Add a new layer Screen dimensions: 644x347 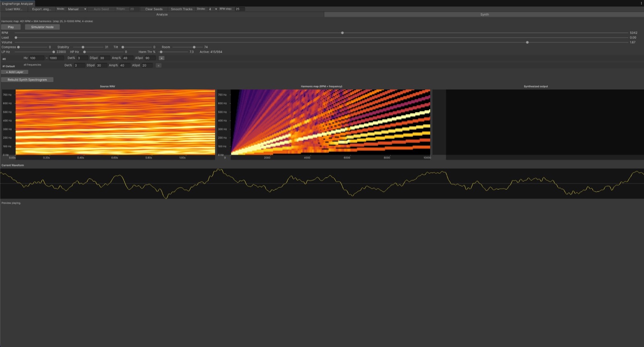15,72
